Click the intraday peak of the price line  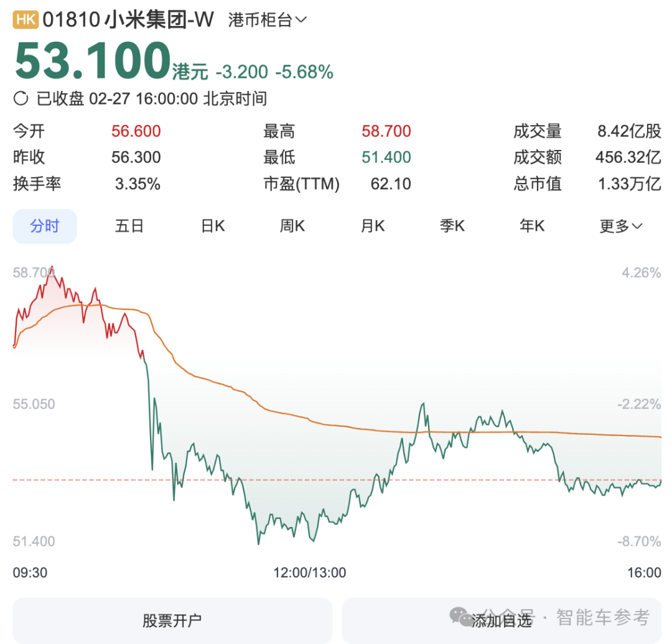click(x=52, y=268)
